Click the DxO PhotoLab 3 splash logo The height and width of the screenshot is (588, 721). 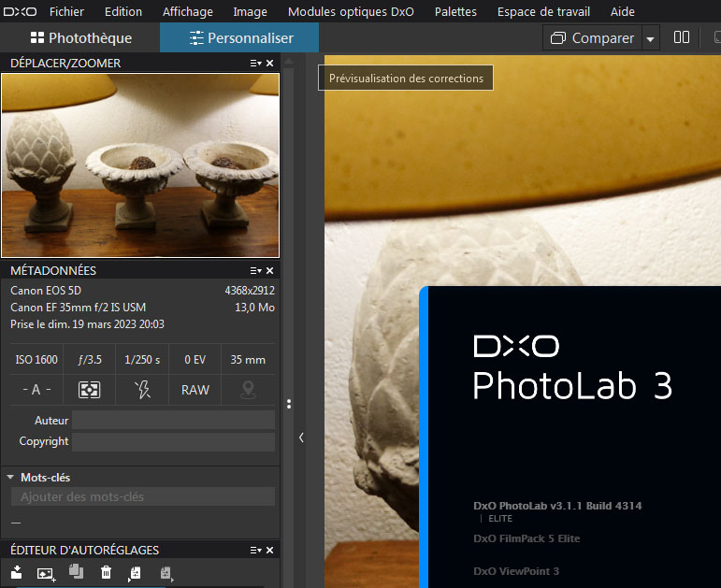[573, 366]
